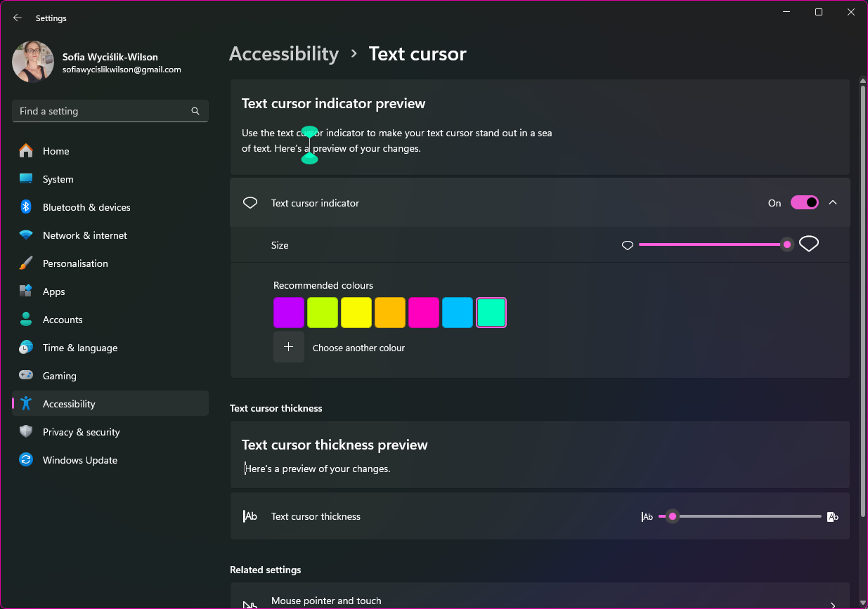Click Choose another colour label
Image resolution: width=868 pixels, height=609 pixels.
(x=358, y=348)
